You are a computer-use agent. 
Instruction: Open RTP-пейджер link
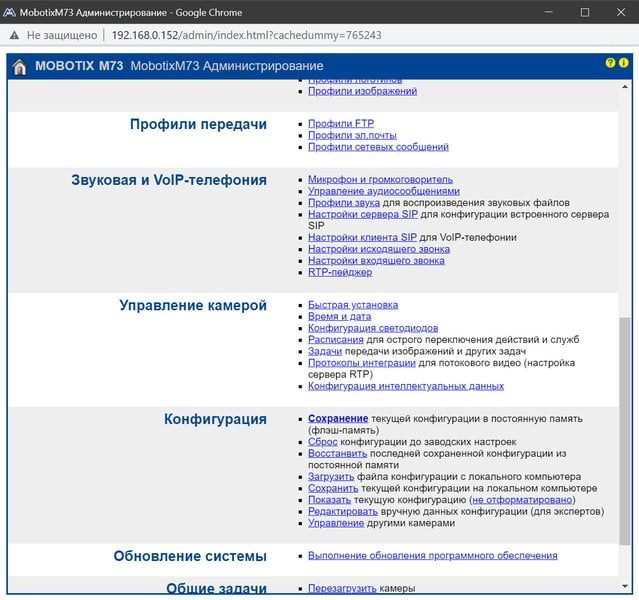click(340, 272)
